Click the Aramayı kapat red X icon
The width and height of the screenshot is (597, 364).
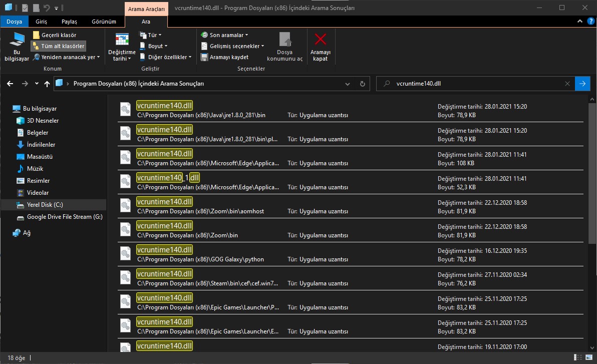320,40
